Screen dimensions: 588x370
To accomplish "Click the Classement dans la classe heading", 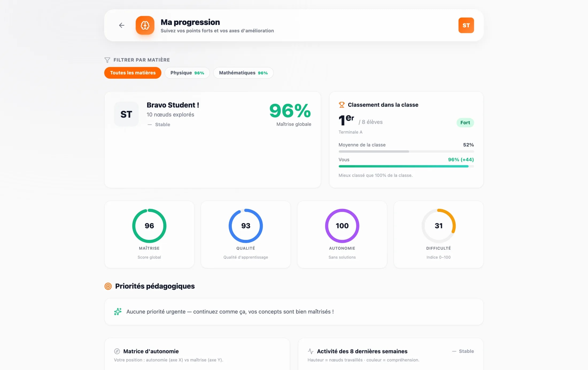I will [x=383, y=105].
